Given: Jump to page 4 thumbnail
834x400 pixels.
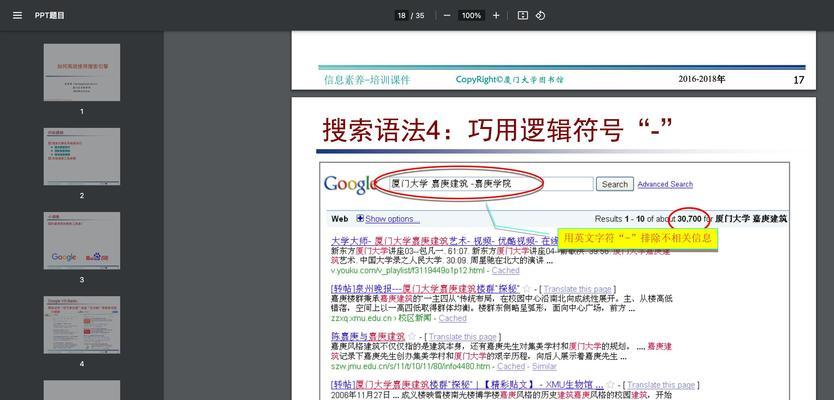Looking at the screenshot, I should [x=82, y=325].
